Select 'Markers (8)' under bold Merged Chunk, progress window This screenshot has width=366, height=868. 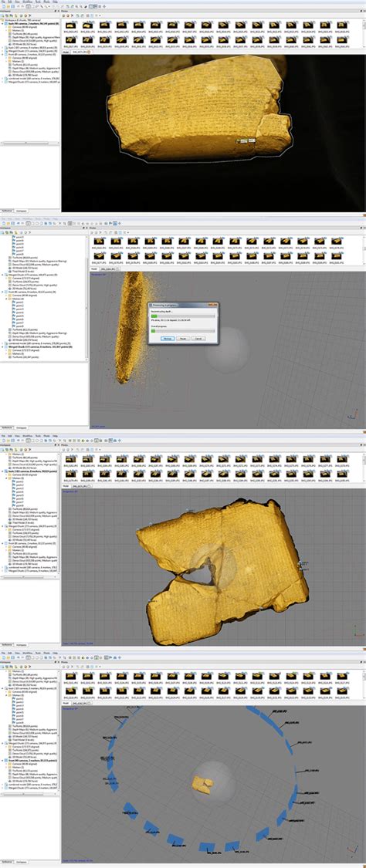click(18, 354)
